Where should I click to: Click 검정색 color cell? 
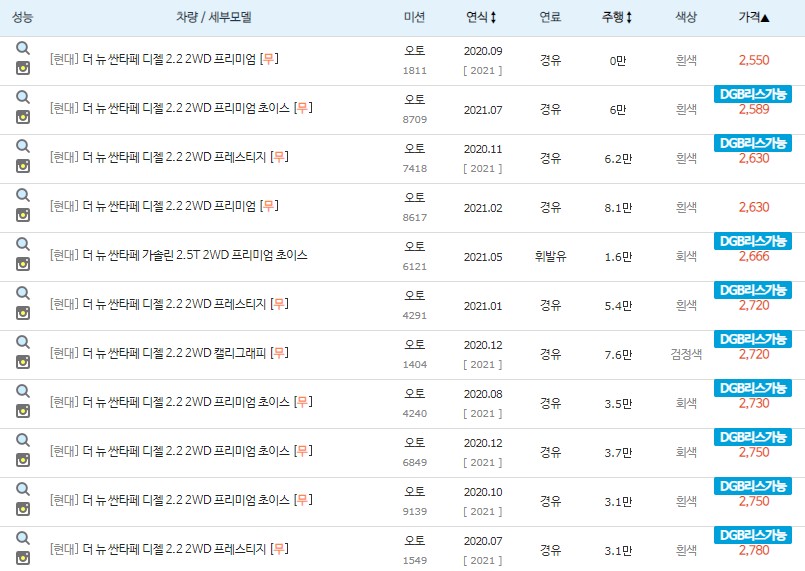686,354
